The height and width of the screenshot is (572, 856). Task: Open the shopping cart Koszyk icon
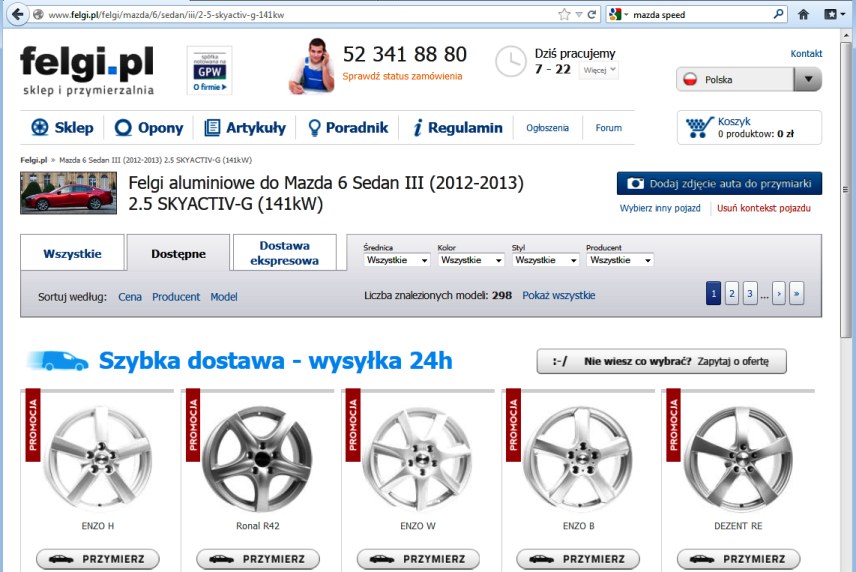click(x=699, y=127)
